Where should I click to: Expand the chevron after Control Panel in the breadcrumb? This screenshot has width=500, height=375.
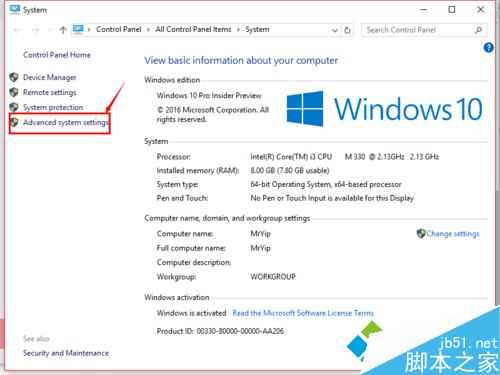pos(148,30)
